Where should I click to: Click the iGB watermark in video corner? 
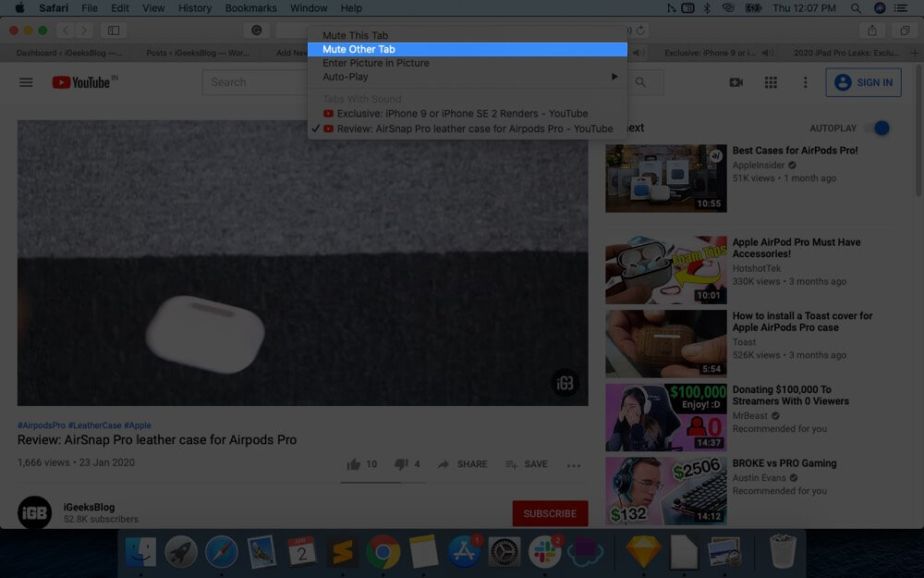pos(565,384)
